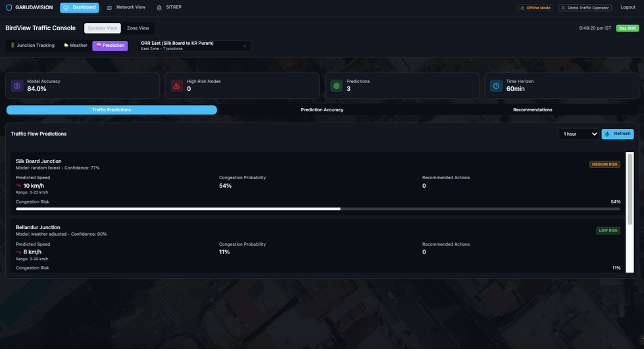Click the Offline Mode warning triangle icon
This screenshot has width=644, height=349.
point(522,8)
